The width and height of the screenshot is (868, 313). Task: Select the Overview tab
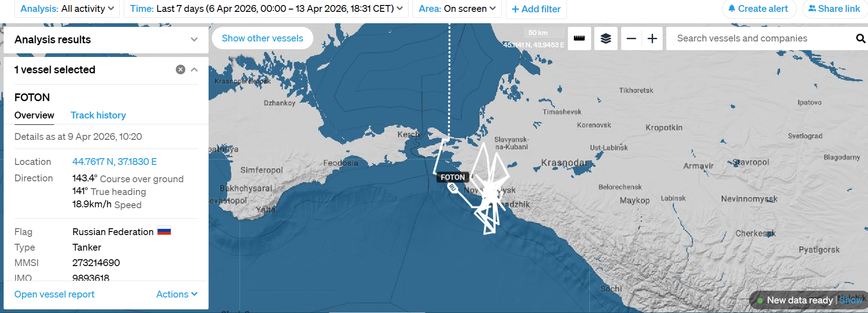pos(34,115)
